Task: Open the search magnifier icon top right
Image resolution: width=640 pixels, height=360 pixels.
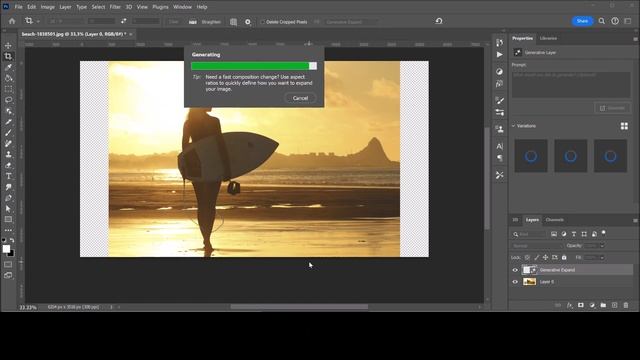Action: pos(602,21)
